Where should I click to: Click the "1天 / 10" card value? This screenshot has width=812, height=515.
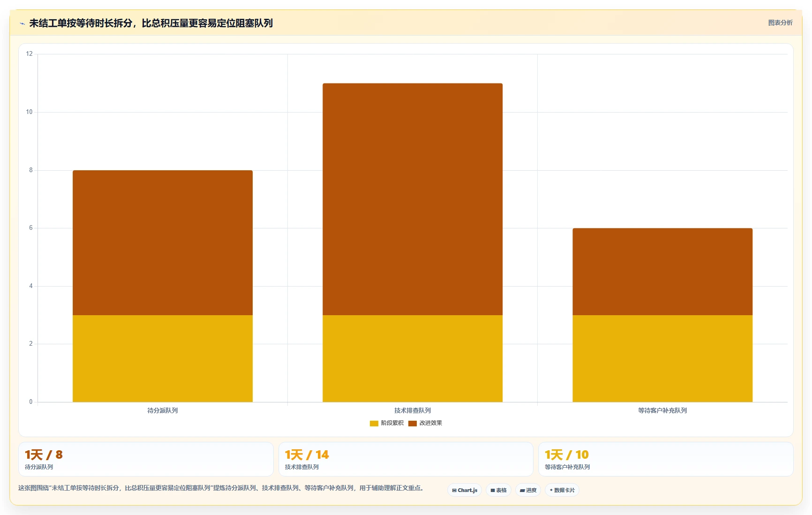pos(567,454)
